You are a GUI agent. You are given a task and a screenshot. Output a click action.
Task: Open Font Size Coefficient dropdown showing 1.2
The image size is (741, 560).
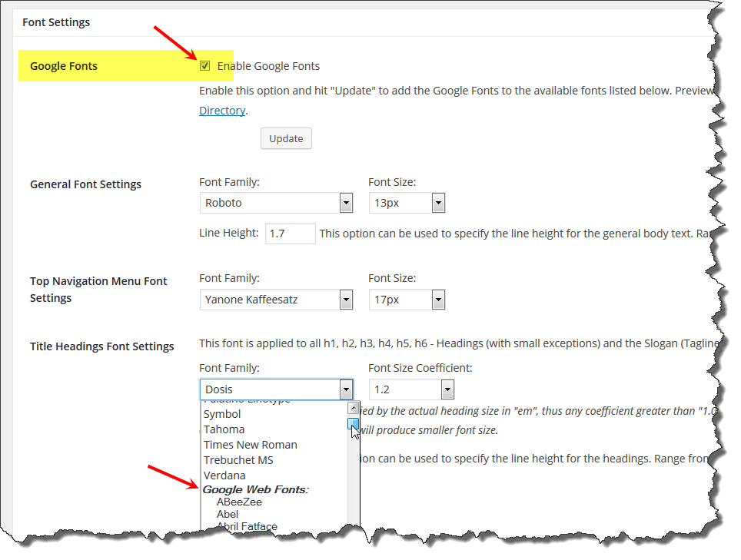tap(410, 389)
